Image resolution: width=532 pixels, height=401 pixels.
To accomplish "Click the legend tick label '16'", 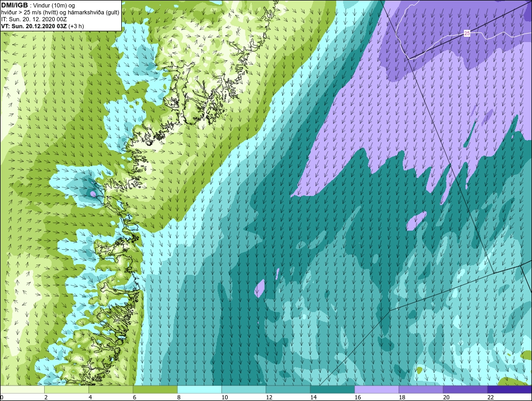I will 358,398.
